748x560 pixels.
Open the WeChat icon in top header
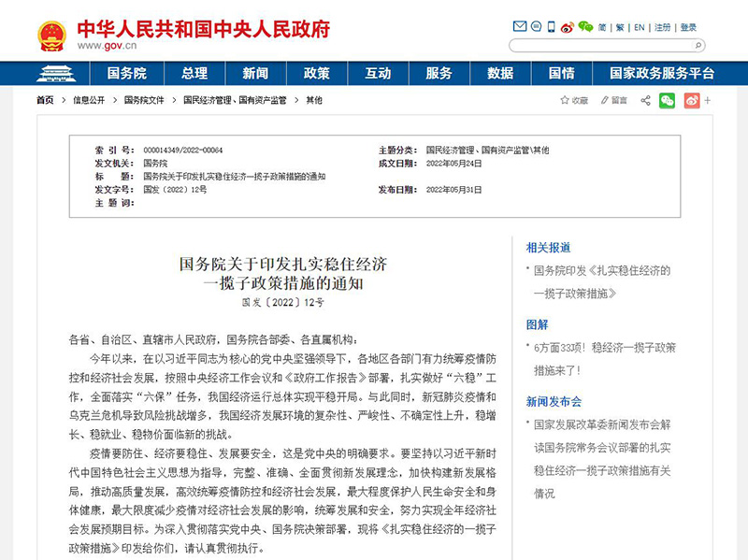pyautogui.click(x=585, y=27)
